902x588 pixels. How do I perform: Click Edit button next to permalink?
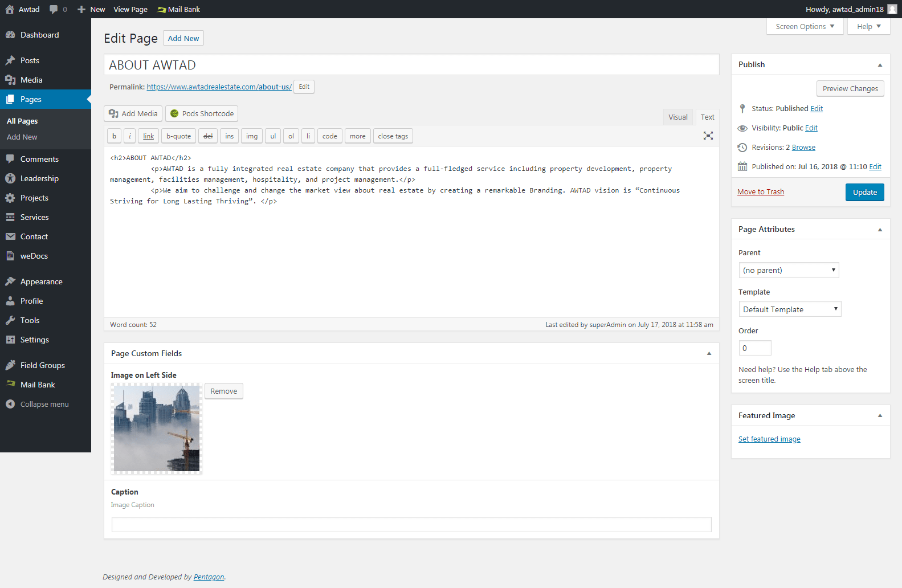304,87
